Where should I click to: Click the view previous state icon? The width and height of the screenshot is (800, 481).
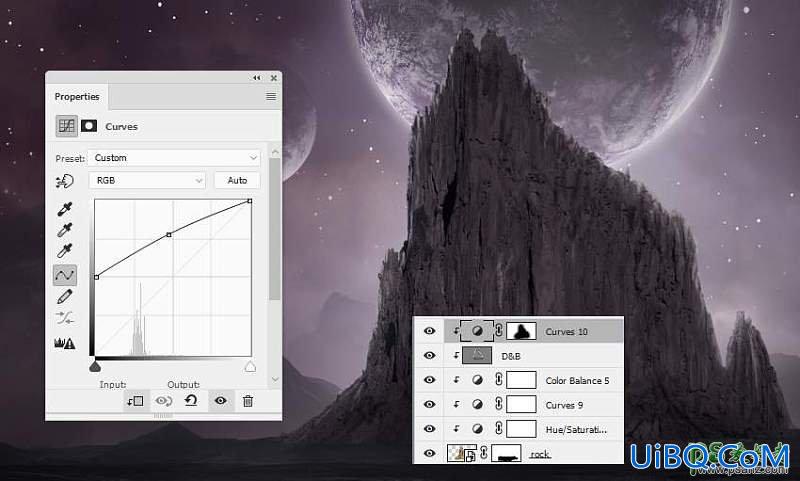(x=163, y=401)
